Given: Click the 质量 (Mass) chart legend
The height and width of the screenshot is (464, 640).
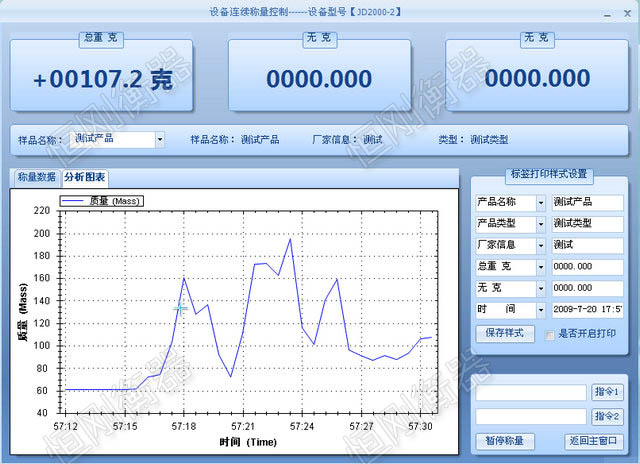Looking at the screenshot, I should pos(102,201).
